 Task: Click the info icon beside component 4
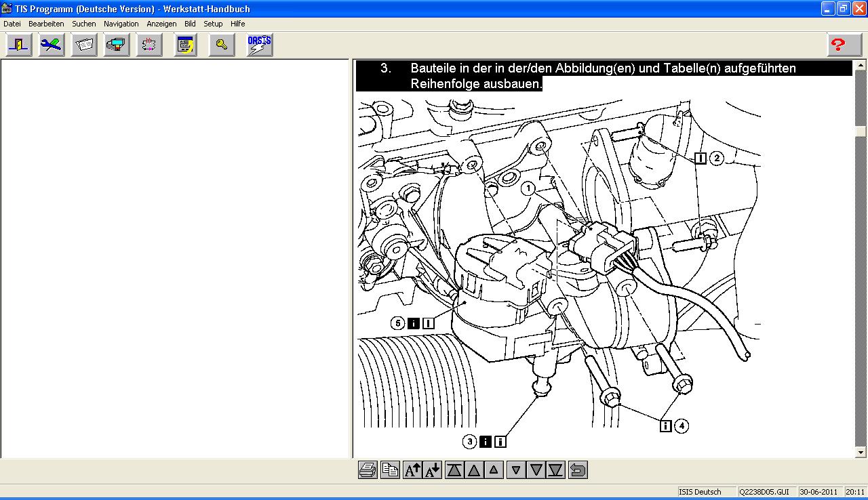click(665, 425)
